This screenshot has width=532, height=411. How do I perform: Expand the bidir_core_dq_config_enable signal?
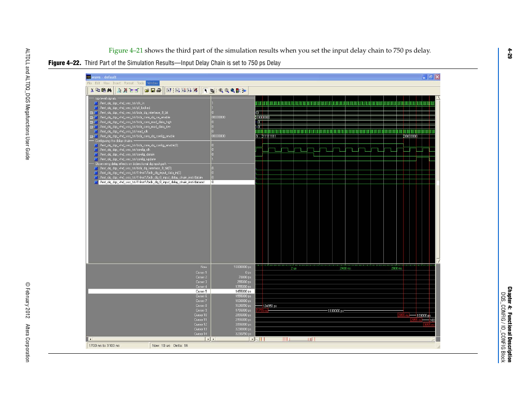click(x=91, y=137)
